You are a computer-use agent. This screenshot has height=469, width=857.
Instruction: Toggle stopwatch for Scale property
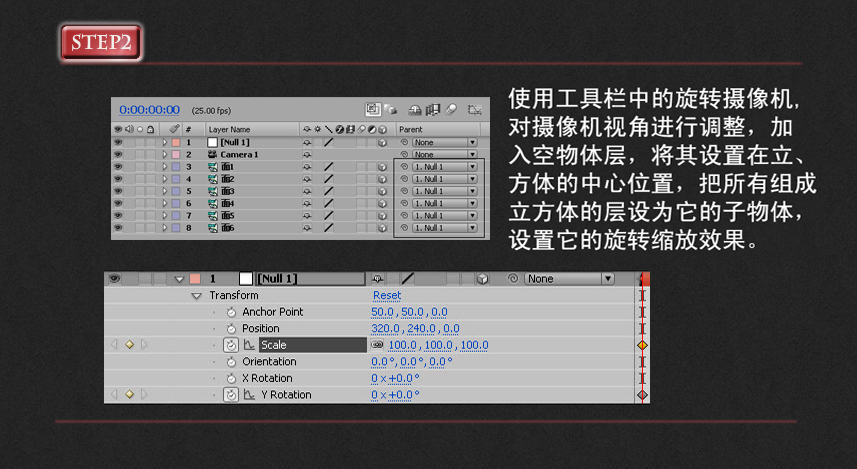click(231, 345)
